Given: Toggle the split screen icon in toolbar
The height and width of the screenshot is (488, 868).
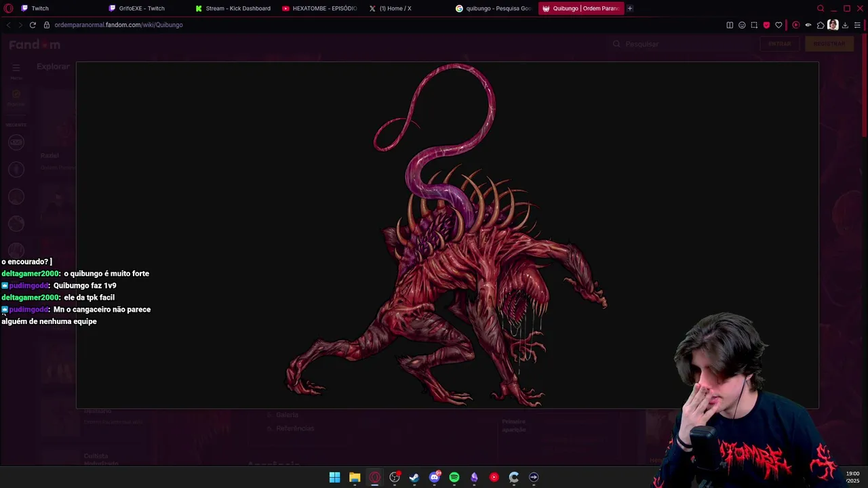Looking at the screenshot, I should coord(730,25).
